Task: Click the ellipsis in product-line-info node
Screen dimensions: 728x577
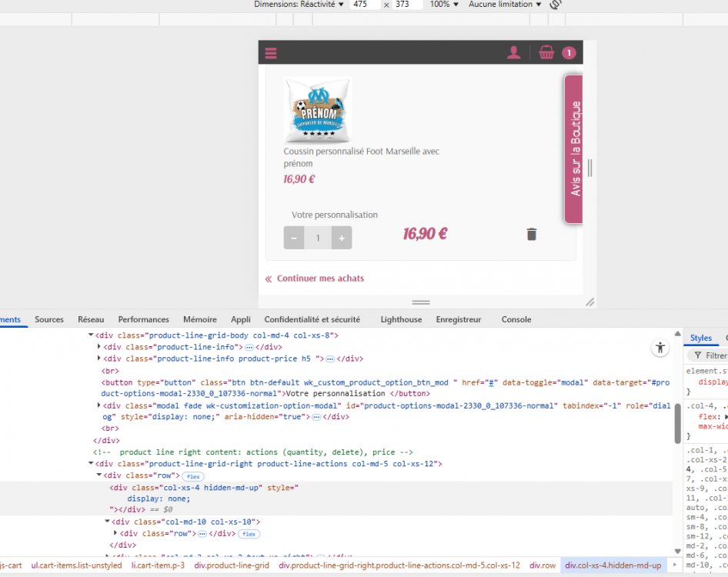Action: click(249, 347)
